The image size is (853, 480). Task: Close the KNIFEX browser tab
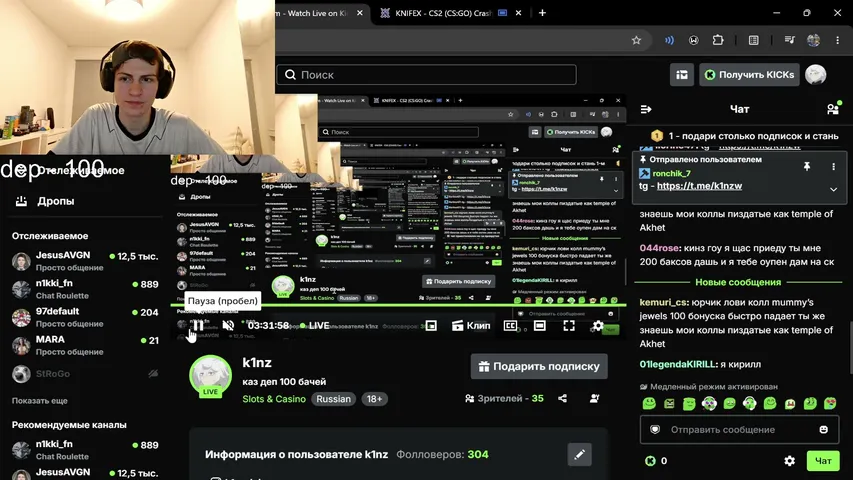pos(518,13)
